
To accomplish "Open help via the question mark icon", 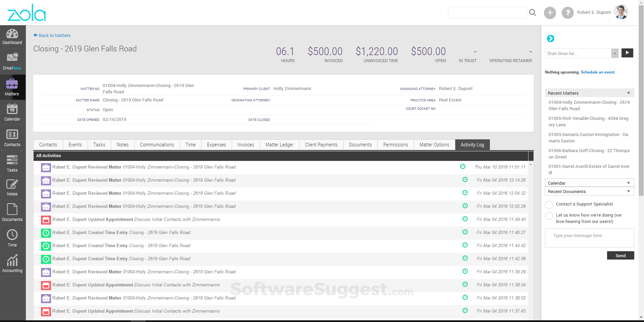I will coord(567,12).
